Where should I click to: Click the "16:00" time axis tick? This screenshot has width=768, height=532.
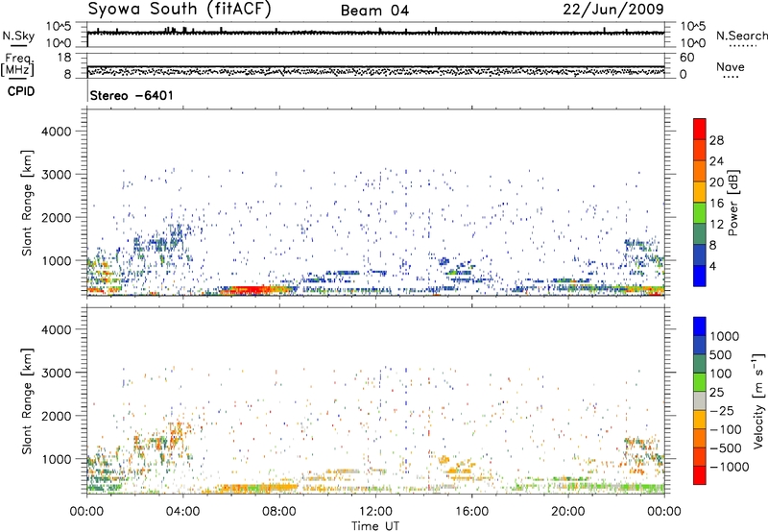tap(471, 512)
